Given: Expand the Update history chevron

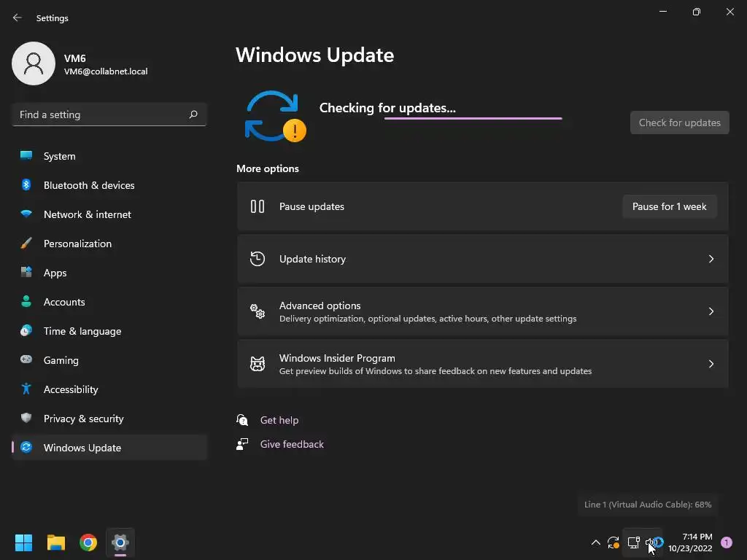Looking at the screenshot, I should [x=711, y=259].
